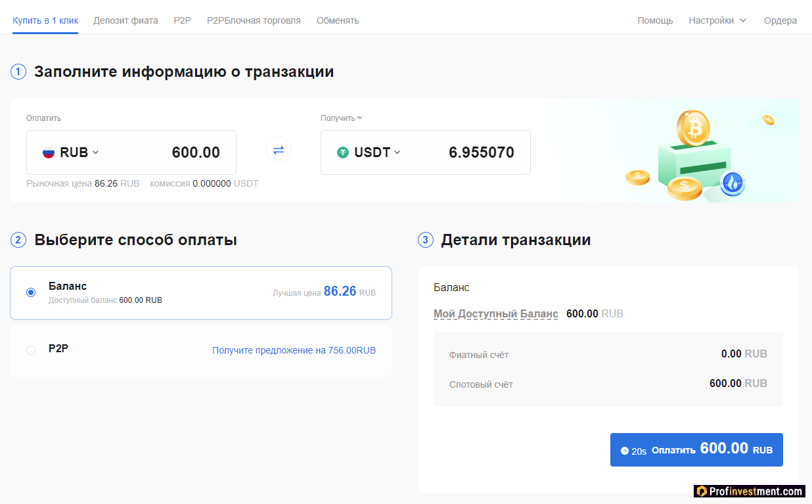Select the P2P payment radio button
Screen dimensions: 812x504
coord(31,350)
